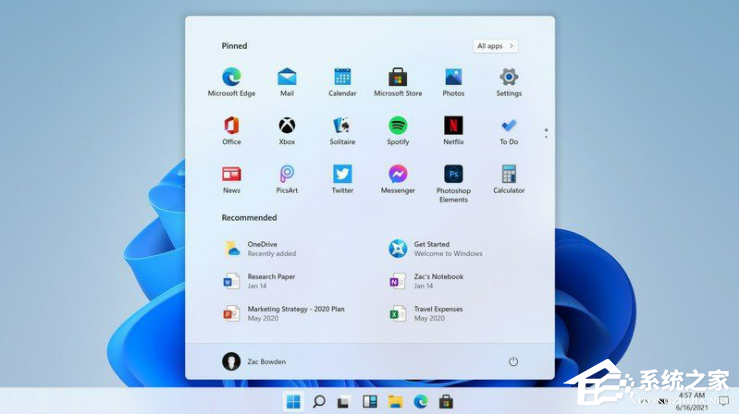Launch Messenger

click(x=398, y=179)
